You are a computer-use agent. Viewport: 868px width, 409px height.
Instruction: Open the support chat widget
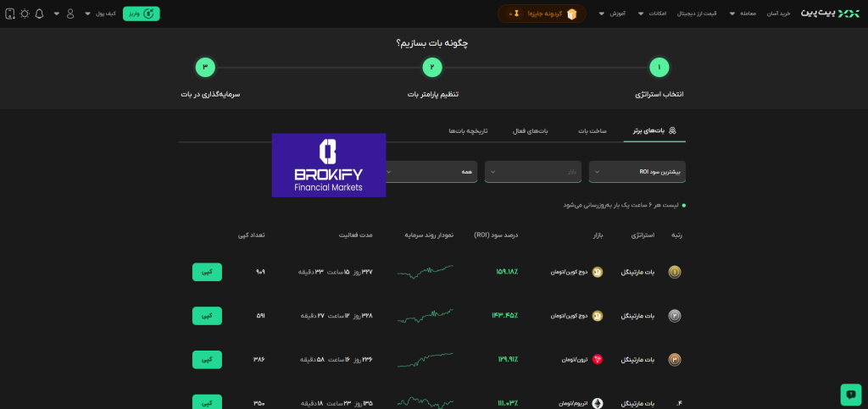(x=851, y=394)
